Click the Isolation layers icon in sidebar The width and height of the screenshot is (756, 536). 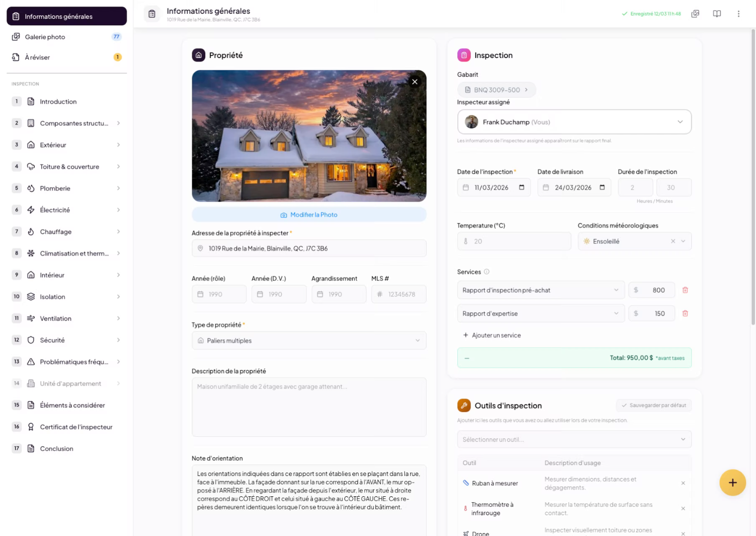31,297
